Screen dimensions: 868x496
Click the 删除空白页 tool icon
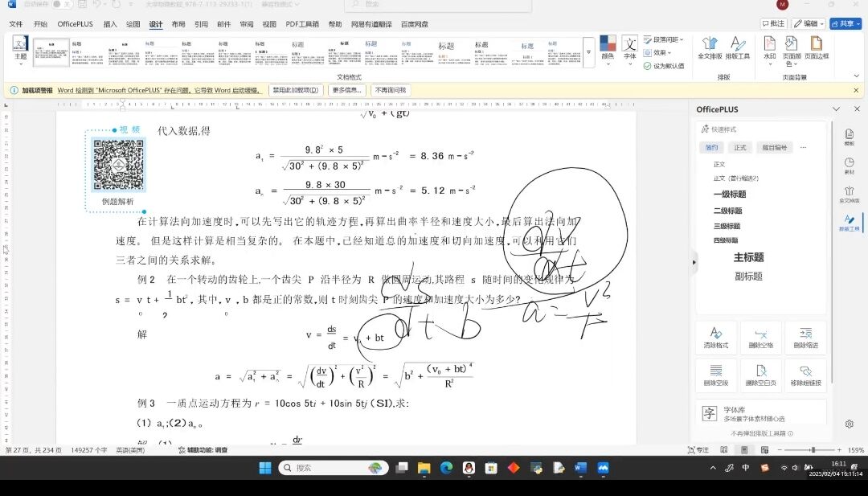coord(760,371)
